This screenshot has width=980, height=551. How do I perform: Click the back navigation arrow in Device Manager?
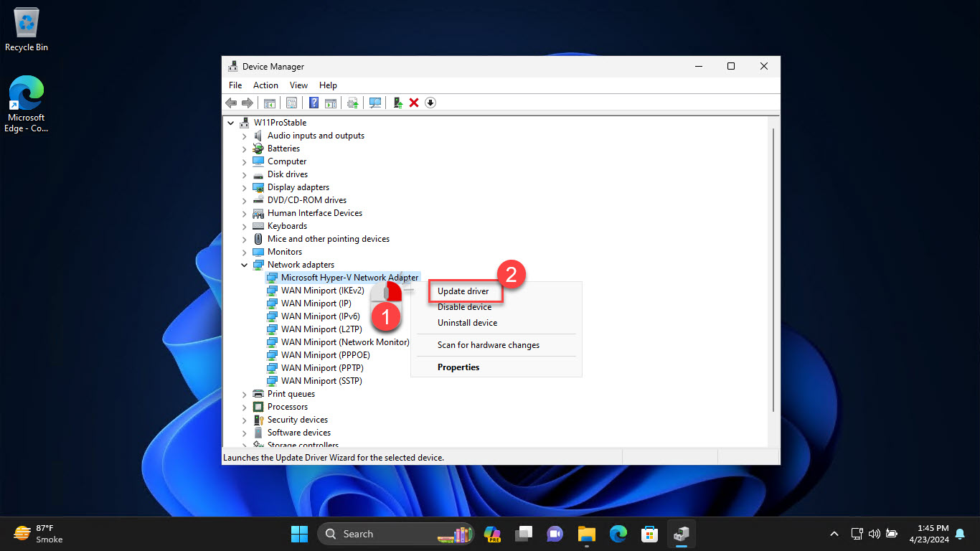[x=230, y=103]
